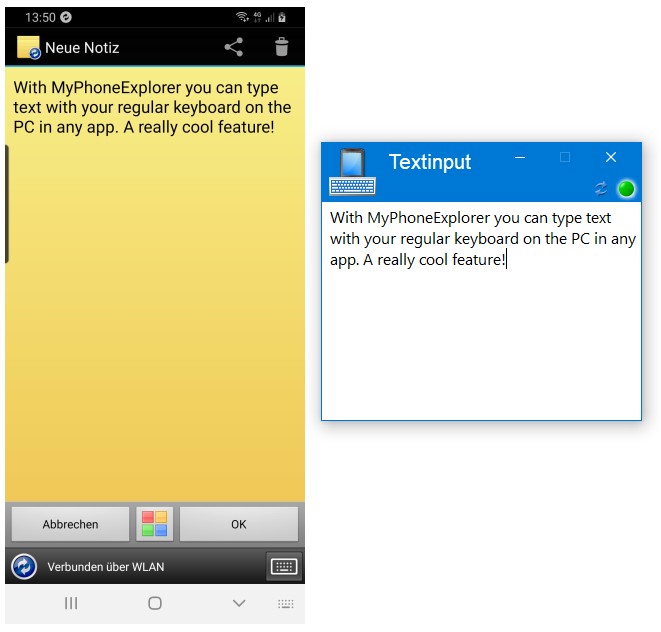The height and width of the screenshot is (632, 661).
Task: Tap the yellow note app icon
Action: [28, 47]
